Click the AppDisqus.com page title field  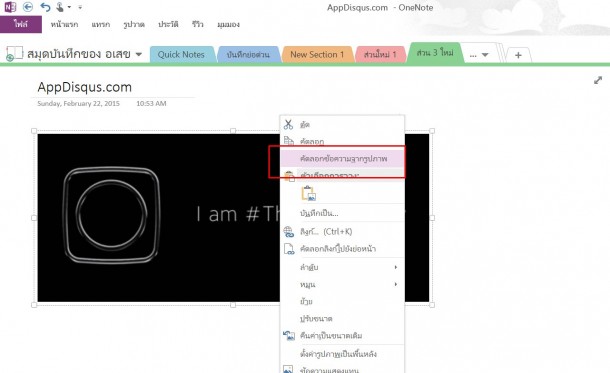pos(85,87)
